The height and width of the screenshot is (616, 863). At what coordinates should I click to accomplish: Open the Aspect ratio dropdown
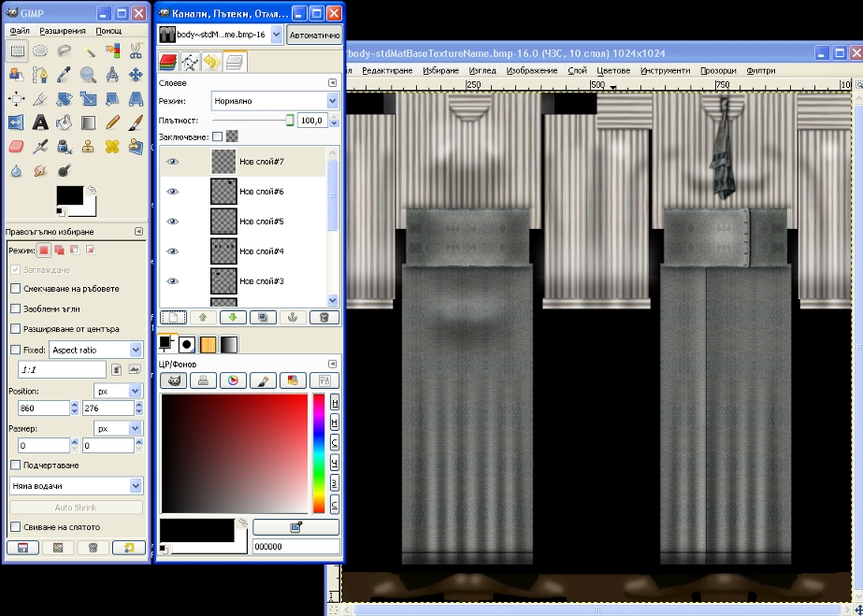point(95,350)
